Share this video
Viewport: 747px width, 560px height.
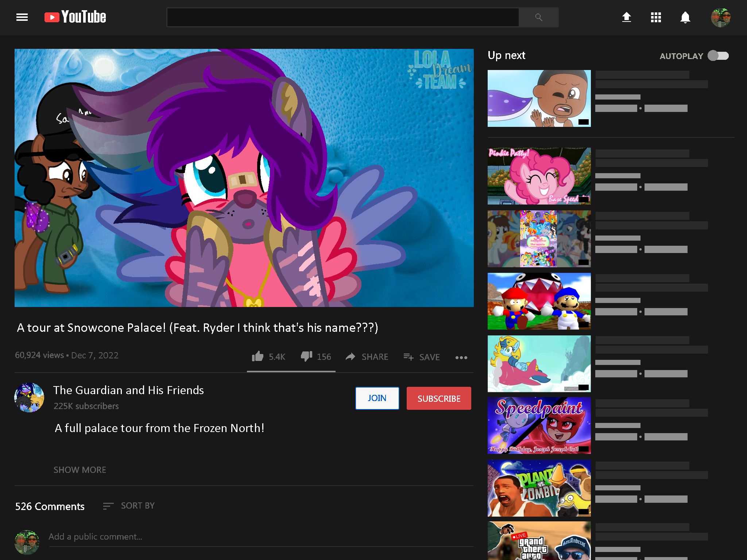point(367,357)
